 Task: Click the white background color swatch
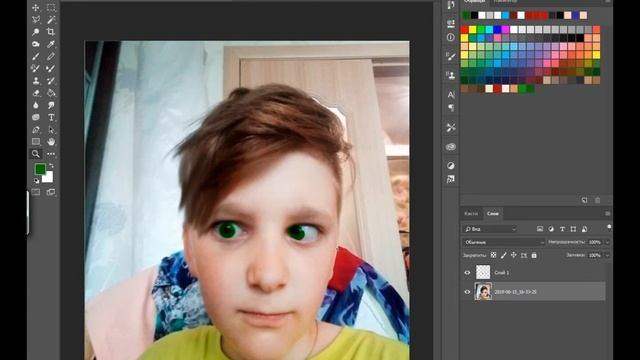point(49,178)
